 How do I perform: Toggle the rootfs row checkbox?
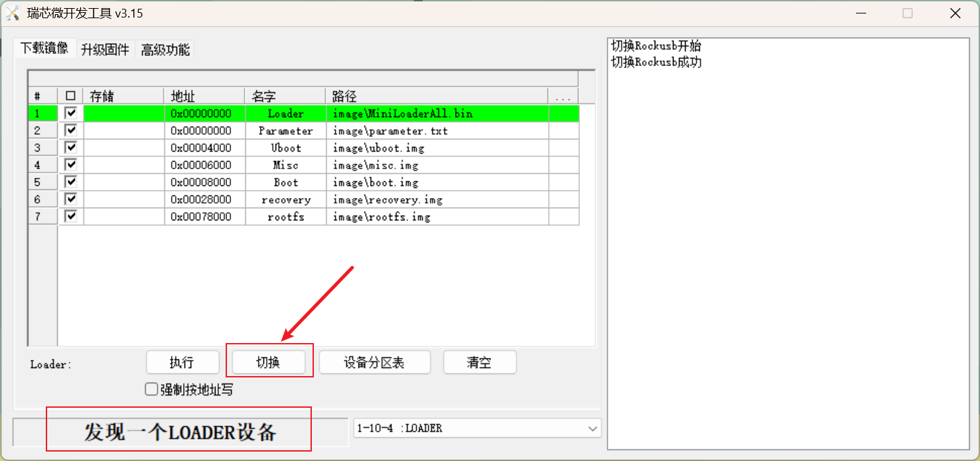pyautogui.click(x=71, y=216)
